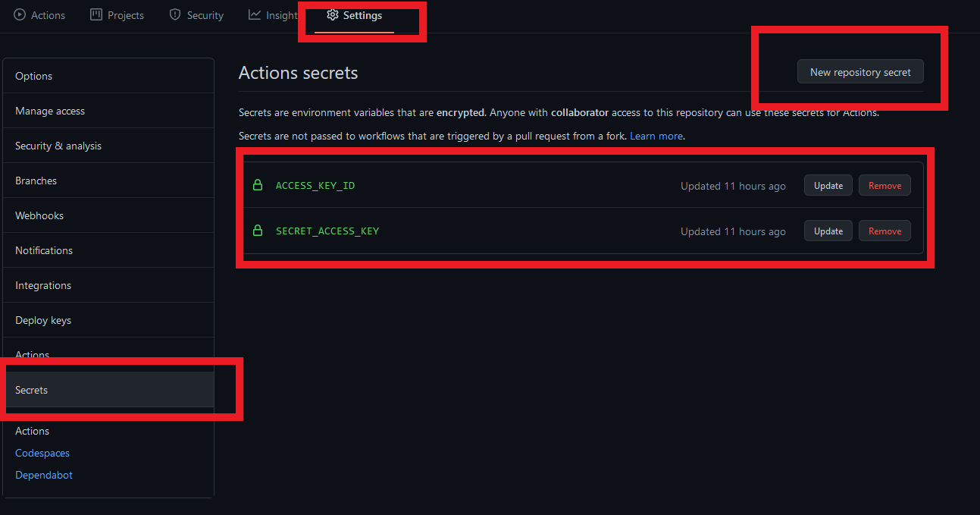Click the Settings gear icon
980x515 pixels.
[x=332, y=15]
